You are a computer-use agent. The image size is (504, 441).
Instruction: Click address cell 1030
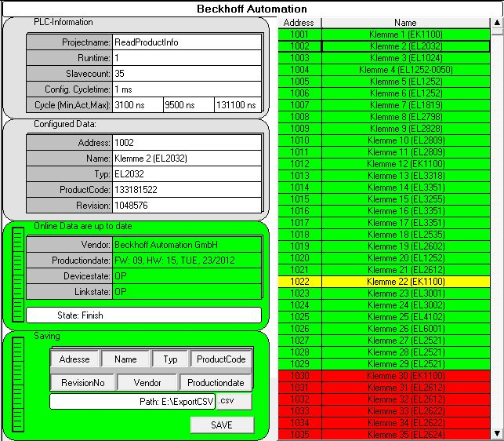299,376
